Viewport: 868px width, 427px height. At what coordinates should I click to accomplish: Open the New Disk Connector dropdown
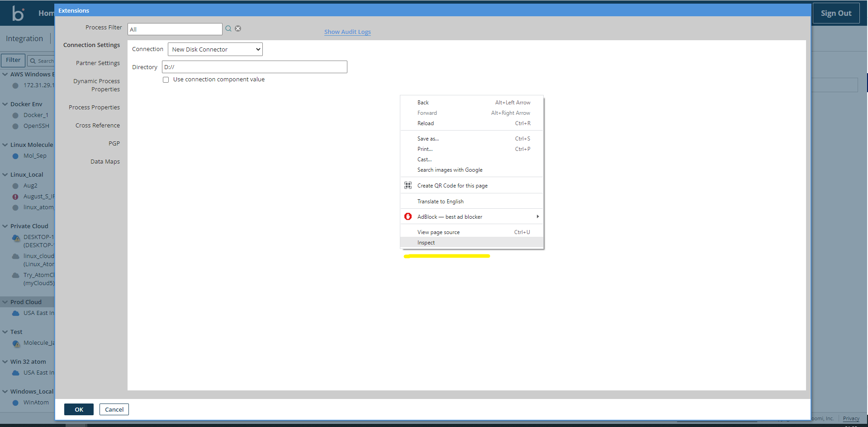215,49
